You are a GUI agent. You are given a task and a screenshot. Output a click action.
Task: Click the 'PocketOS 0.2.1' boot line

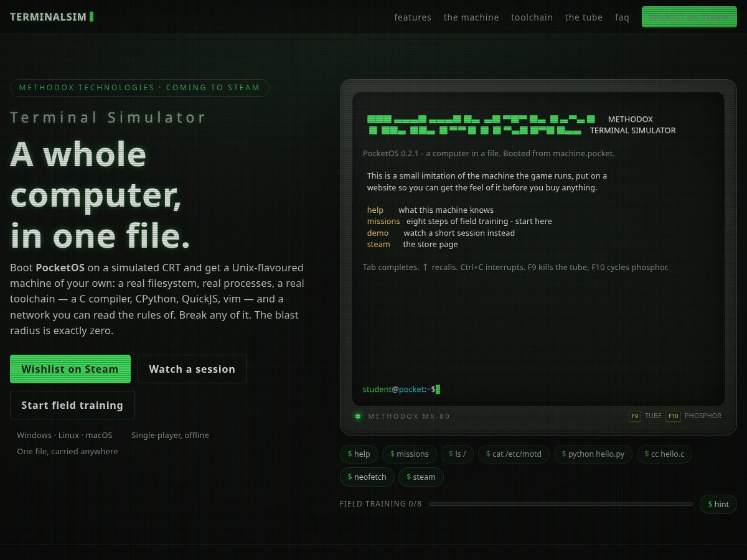(489, 154)
